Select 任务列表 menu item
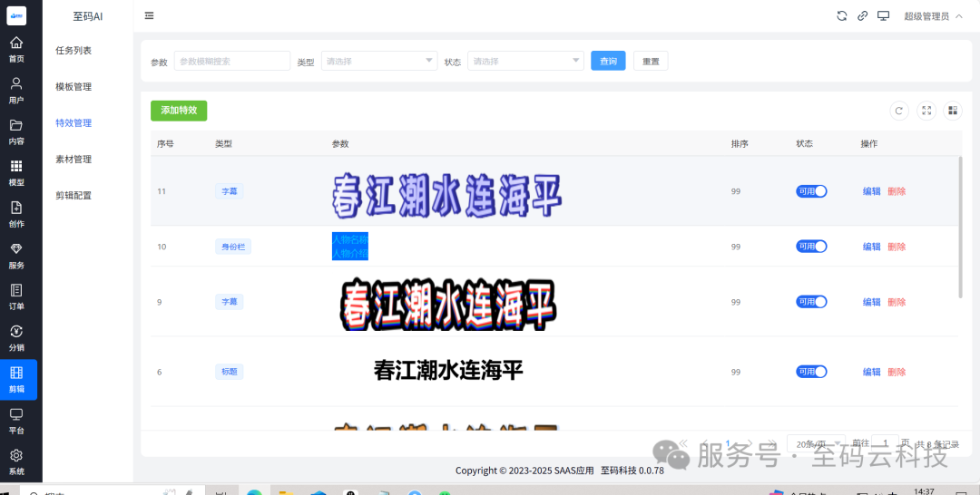The image size is (980, 495). 73,51
